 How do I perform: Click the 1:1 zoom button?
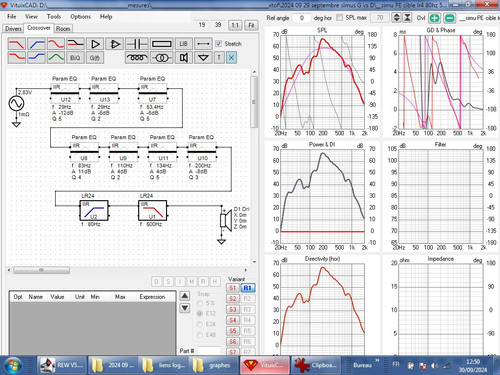pos(235,25)
